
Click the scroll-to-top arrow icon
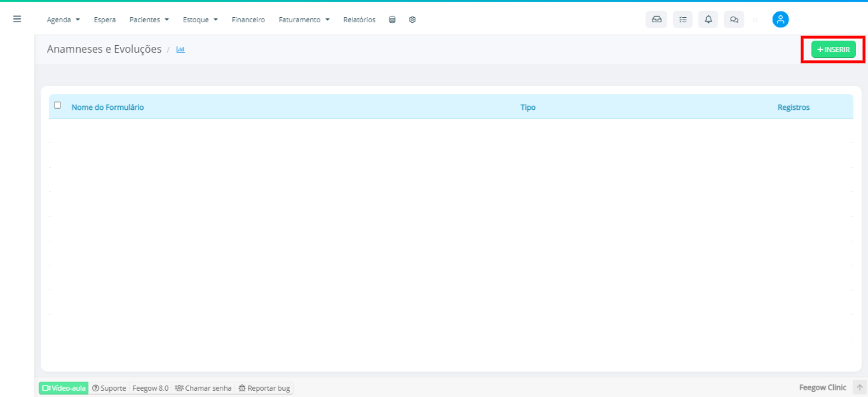[x=859, y=387]
